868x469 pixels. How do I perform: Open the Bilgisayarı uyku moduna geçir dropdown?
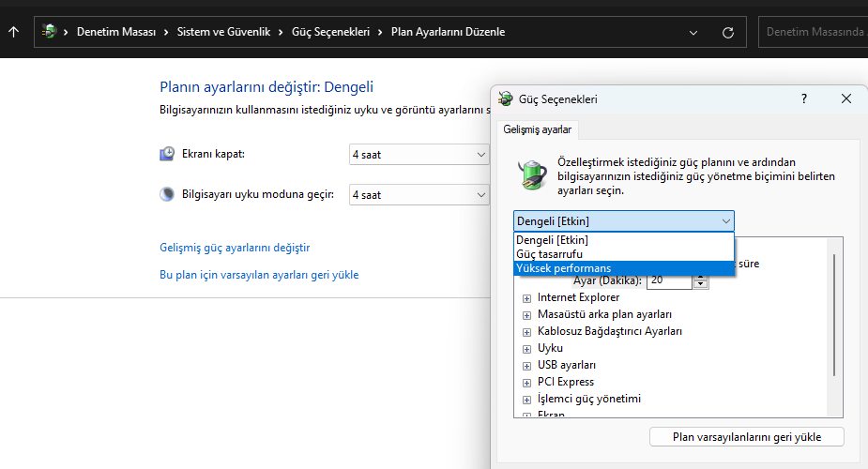pos(419,194)
